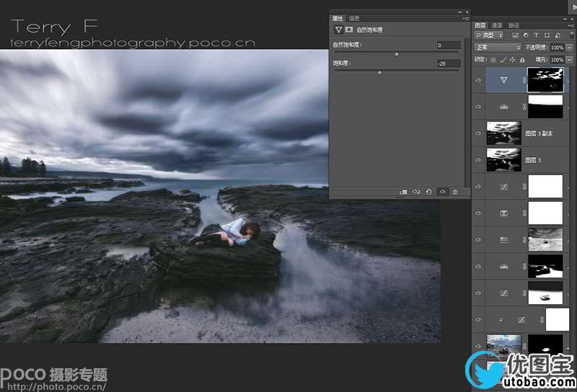Click the mask icon in Properties header
Viewport: 577px width, 392px height.
[x=349, y=30]
